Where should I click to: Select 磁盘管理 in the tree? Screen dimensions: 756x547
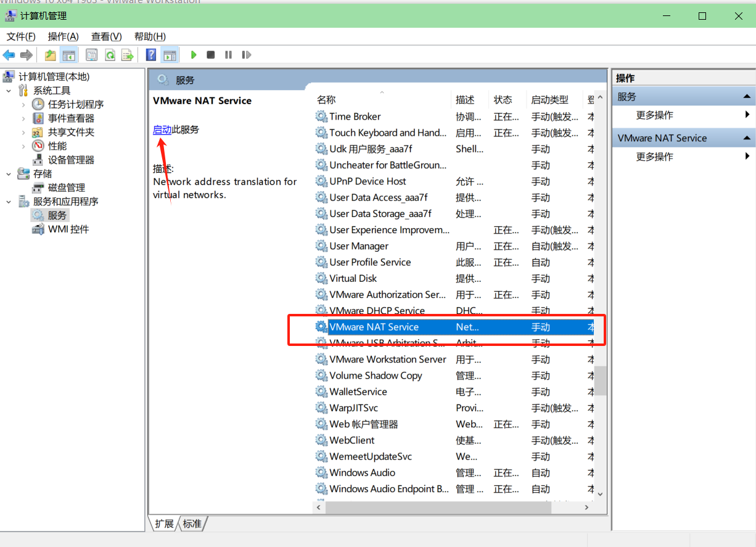click(x=67, y=187)
